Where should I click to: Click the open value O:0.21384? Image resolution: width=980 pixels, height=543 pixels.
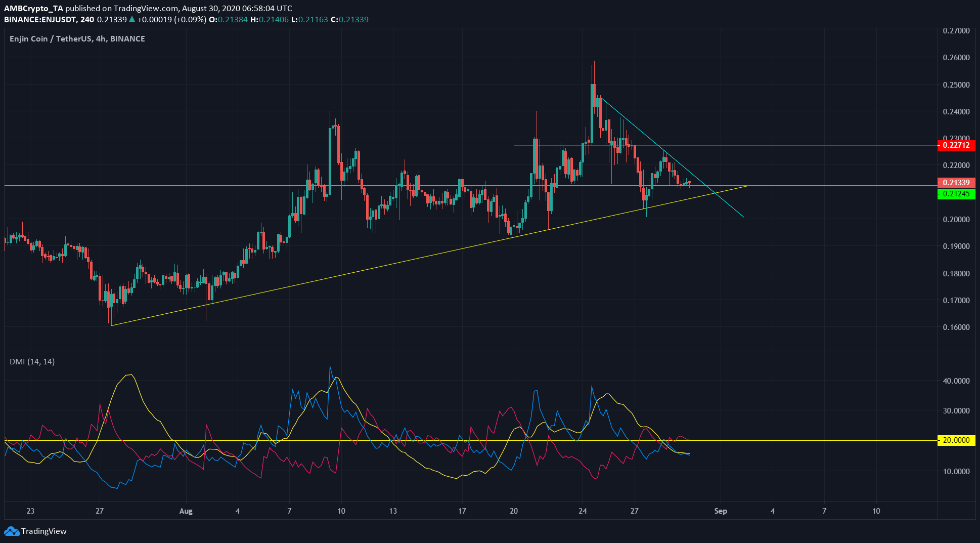(x=229, y=19)
